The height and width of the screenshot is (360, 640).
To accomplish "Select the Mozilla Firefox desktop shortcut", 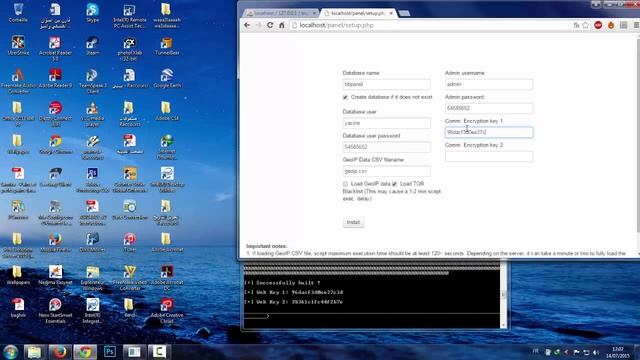I will coord(55,242).
